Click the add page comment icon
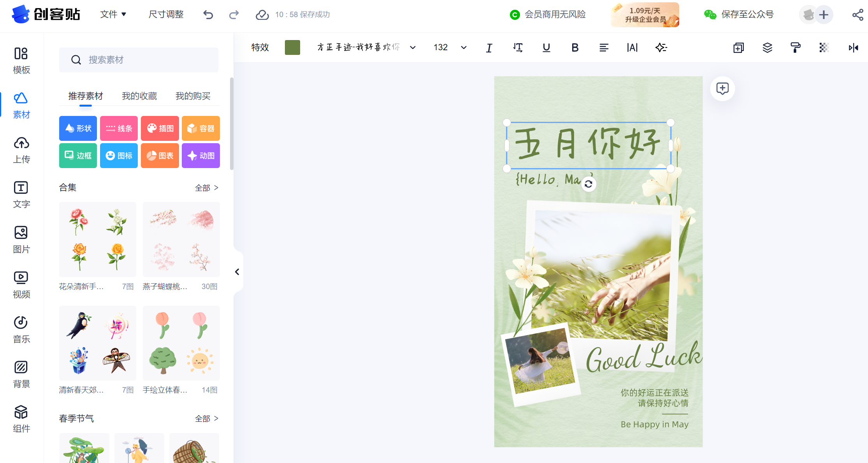Screen dimensions: 868x463 coord(722,88)
